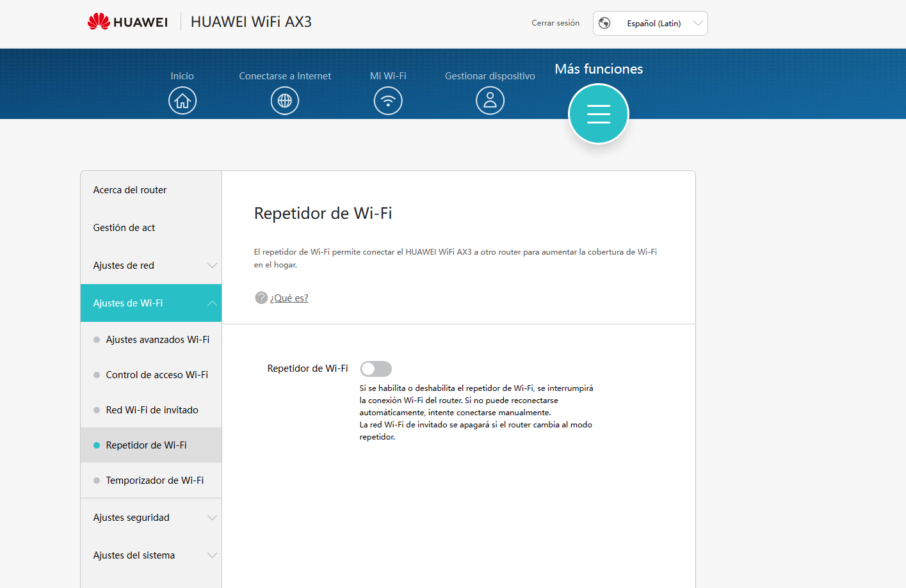Open Acerca del router menu item
Viewport: 906px width, 588px height.
130,190
